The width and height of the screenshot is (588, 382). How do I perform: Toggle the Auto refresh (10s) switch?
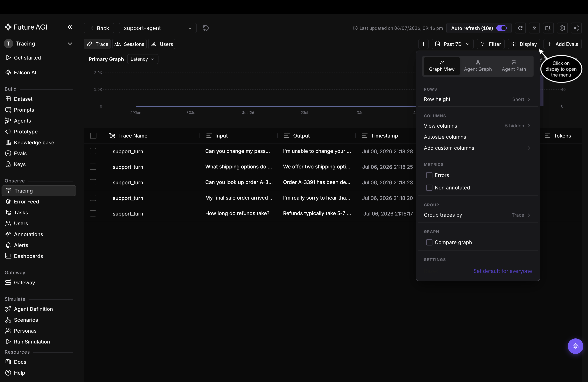(x=501, y=28)
